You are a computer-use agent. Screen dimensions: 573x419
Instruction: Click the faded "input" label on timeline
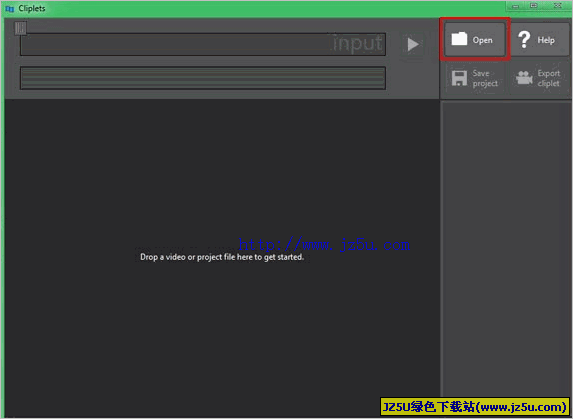pyautogui.click(x=358, y=44)
